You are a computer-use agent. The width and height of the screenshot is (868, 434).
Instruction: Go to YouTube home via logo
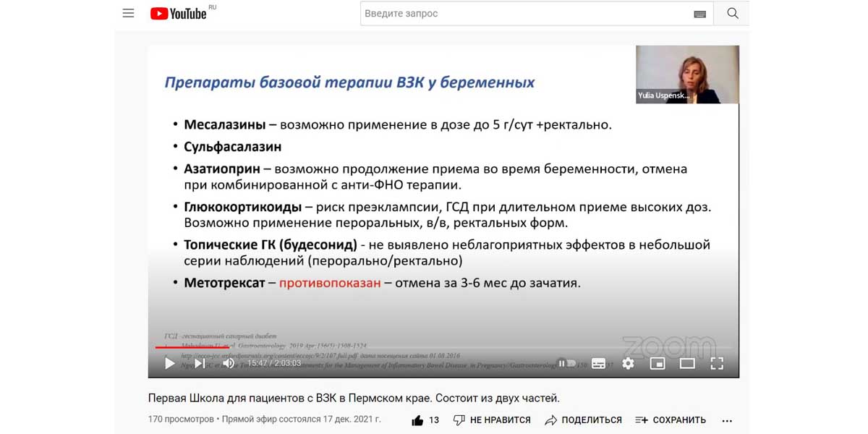(179, 13)
